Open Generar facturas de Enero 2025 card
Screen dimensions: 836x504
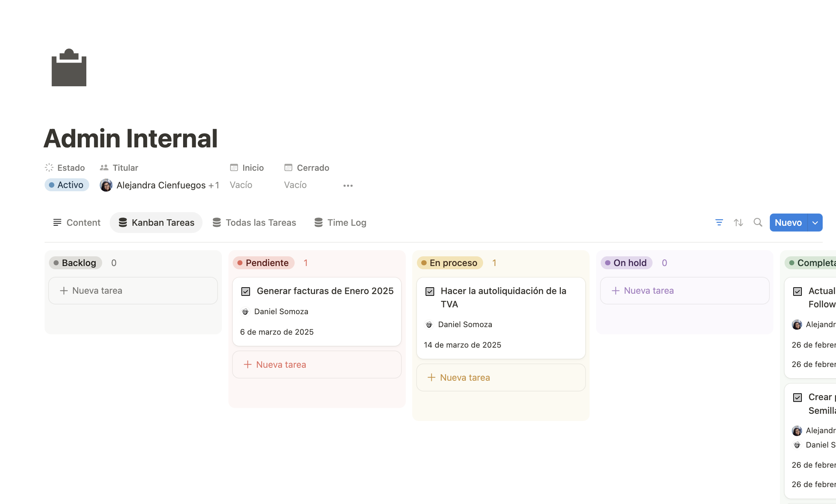point(317,311)
